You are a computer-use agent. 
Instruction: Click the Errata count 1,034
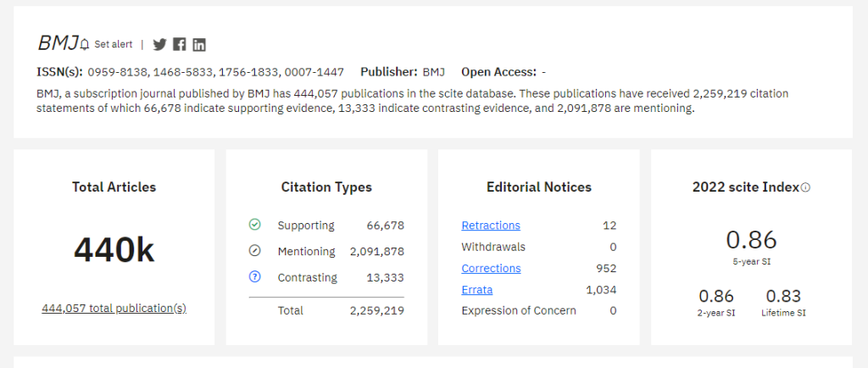point(601,289)
